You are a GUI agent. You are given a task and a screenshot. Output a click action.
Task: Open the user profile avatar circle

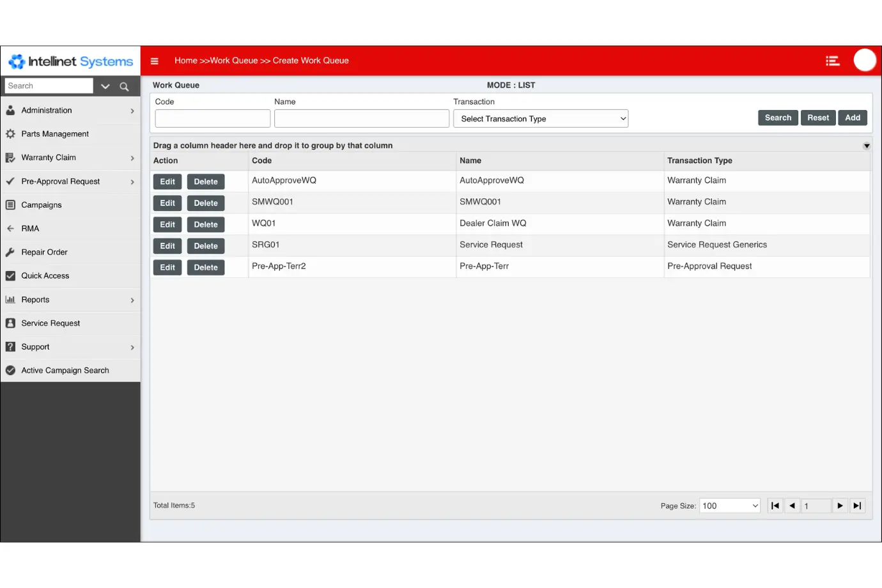tap(865, 60)
